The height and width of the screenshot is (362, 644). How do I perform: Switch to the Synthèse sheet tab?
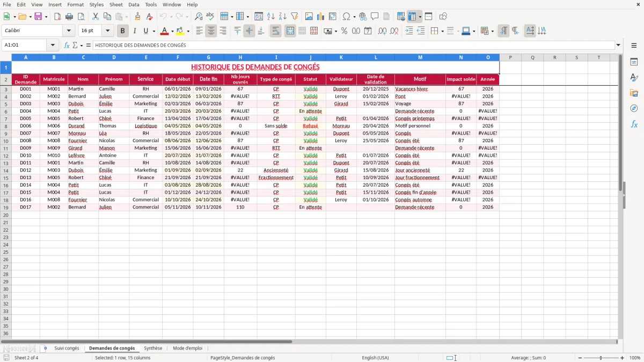point(153,349)
